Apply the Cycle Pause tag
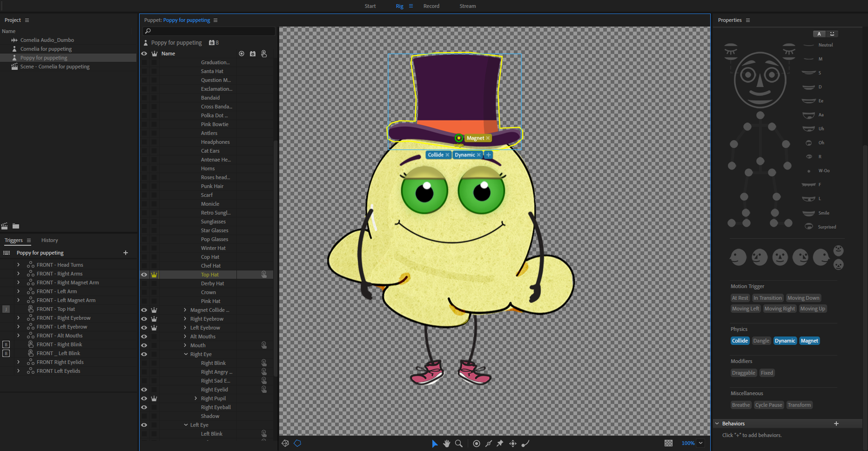Image resolution: width=868 pixels, height=451 pixels. tap(769, 405)
